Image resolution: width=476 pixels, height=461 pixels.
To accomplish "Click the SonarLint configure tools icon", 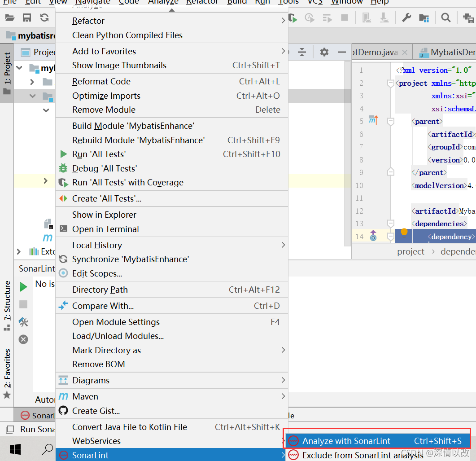I will tap(23, 322).
